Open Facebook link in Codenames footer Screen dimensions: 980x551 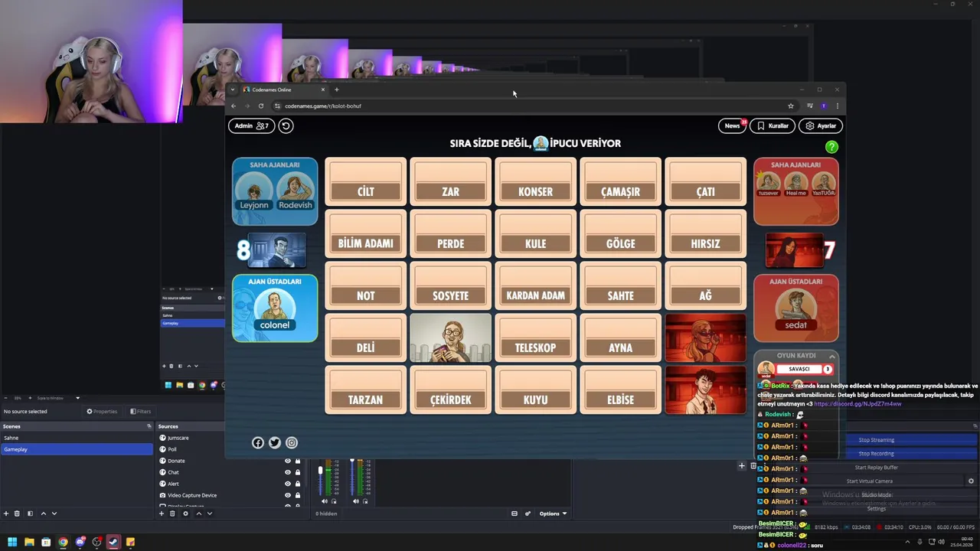[258, 442]
